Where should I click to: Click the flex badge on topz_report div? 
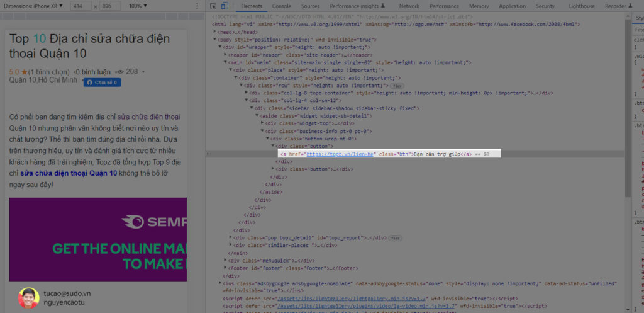point(395,238)
